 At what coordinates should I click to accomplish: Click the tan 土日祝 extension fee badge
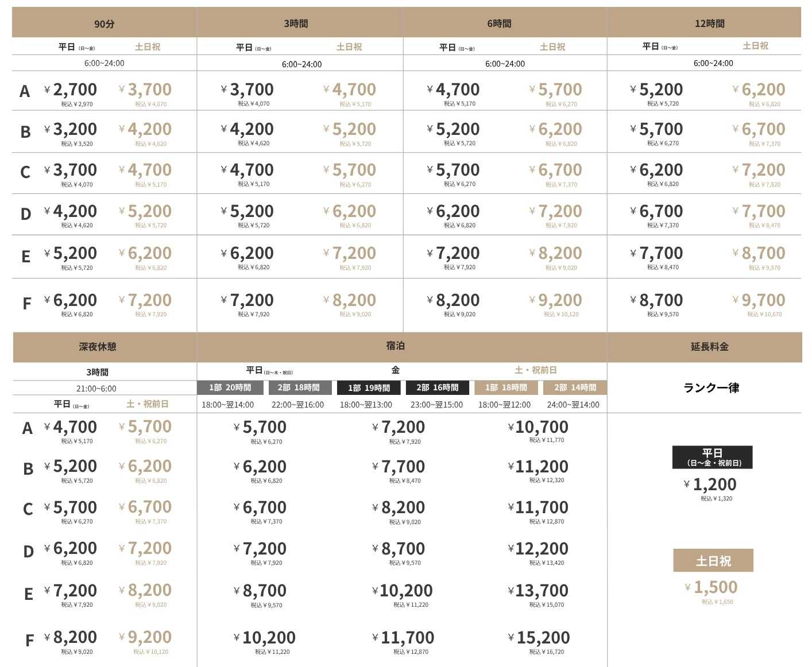coord(713,561)
